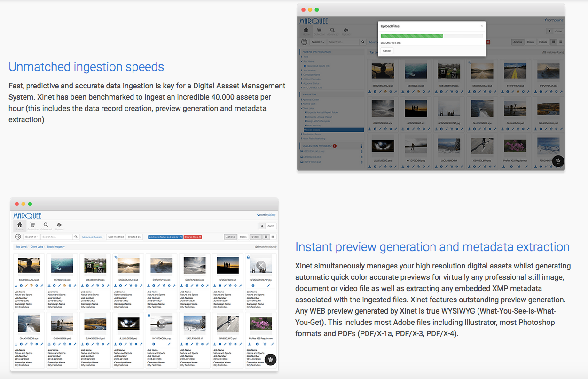Toggle the Actions button in lower window

tap(230, 237)
